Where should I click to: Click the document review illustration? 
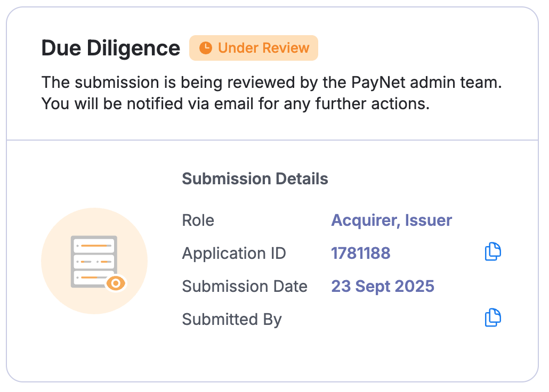(x=94, y=262)
